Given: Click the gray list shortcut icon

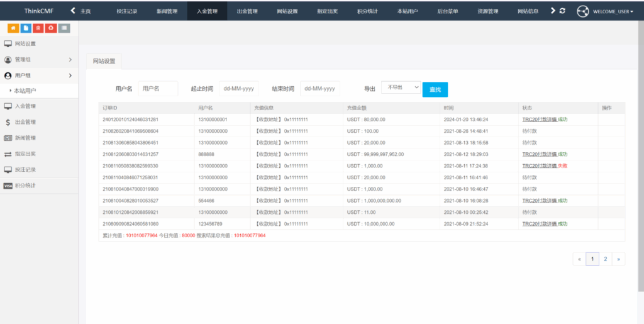Looking at the screenshot, I should point(64,28).
